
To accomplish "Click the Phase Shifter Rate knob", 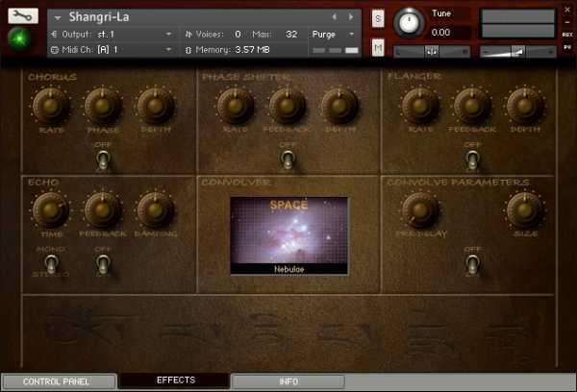I will point(236,106).
